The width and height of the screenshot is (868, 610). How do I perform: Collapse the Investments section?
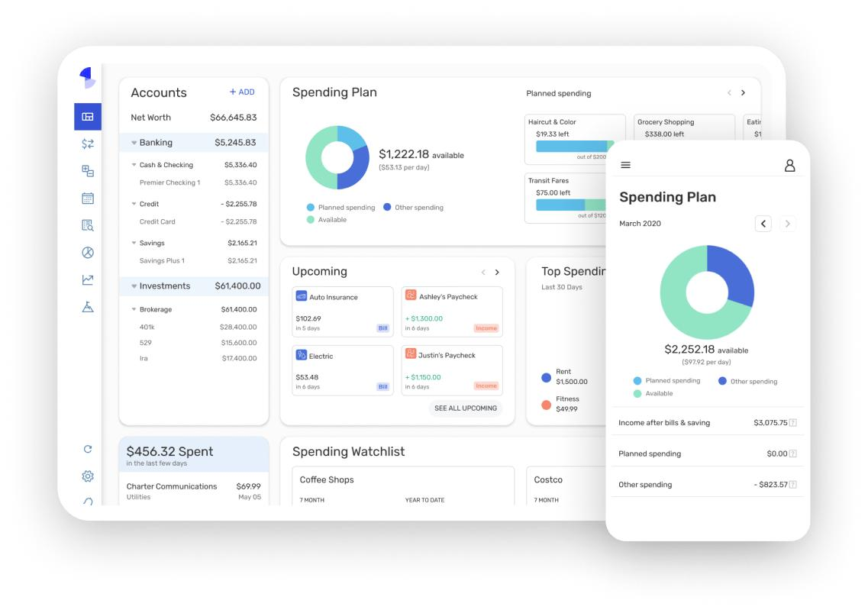(x=134, y=286)
